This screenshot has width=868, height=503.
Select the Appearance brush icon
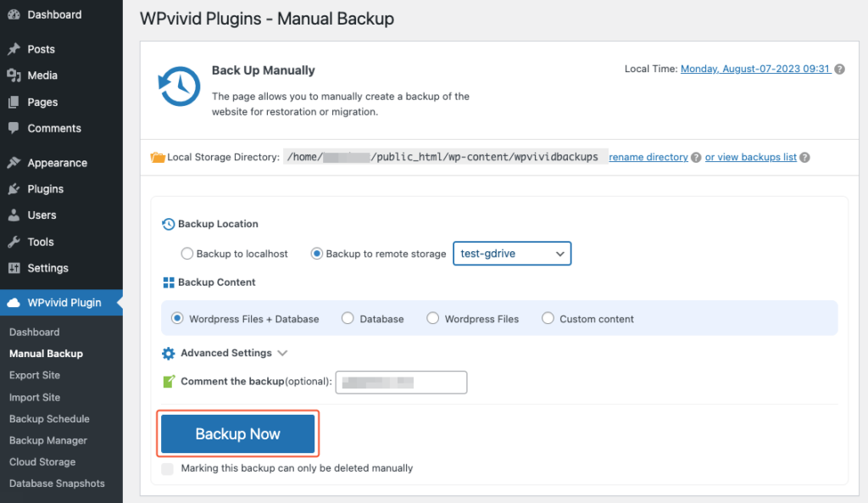15,162
